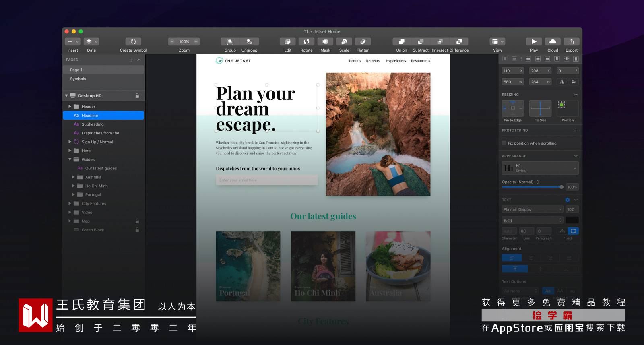Click the Rotate tool icon

pyautogui.click(x=307, y=41)
